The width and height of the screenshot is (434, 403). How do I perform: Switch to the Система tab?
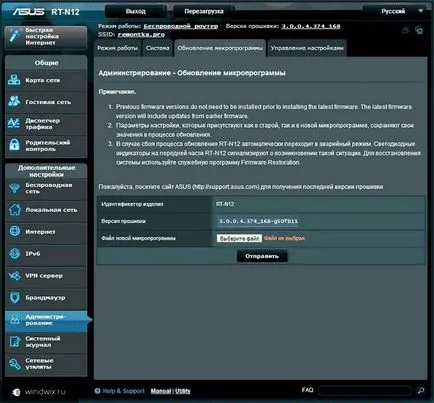158,48
